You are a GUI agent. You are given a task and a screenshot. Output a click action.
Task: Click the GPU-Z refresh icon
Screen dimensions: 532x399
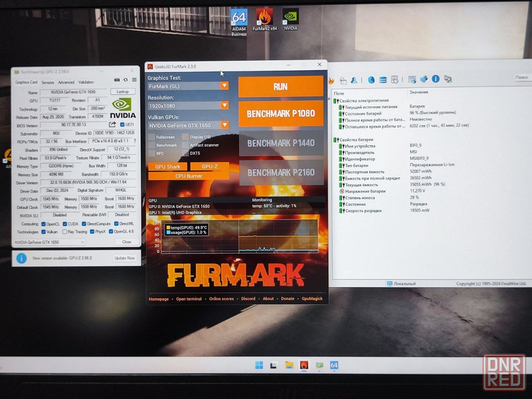click(126, 80)
